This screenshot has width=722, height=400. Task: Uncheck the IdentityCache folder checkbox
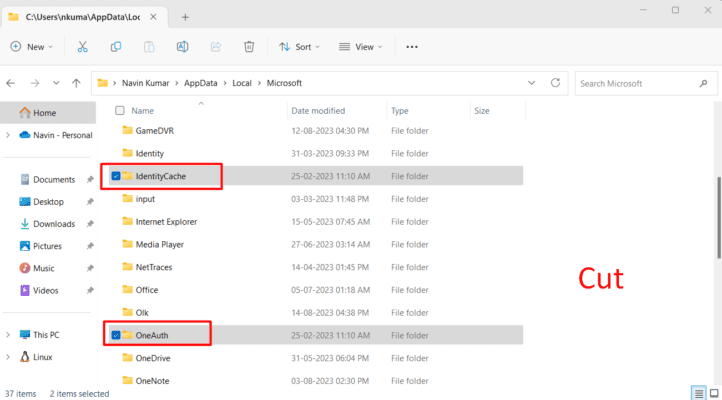pos(116,176)
